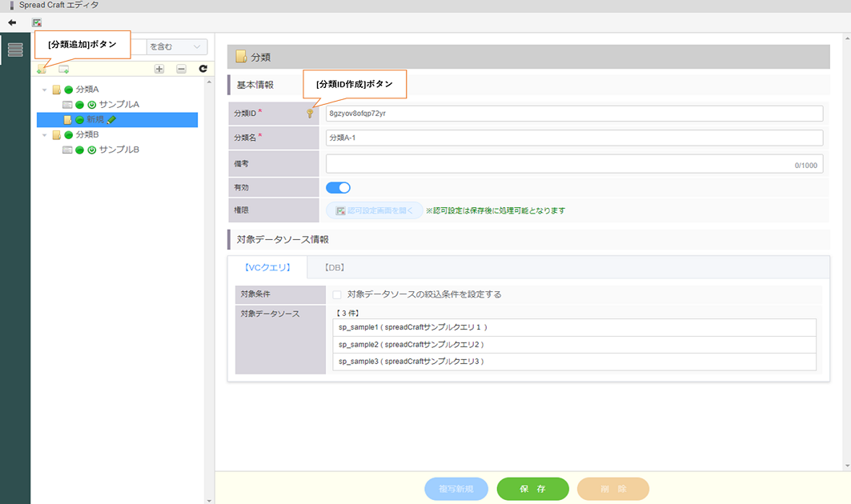Click the add-classification folder icon
Screen dimensions: 851x504
(42, 70)
